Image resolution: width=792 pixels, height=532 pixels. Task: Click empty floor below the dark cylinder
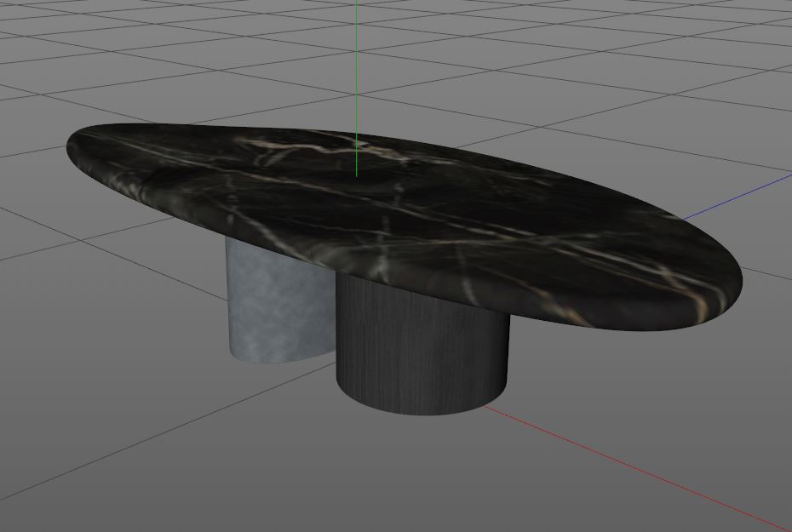pyautogui.click(x=419, y=469)
